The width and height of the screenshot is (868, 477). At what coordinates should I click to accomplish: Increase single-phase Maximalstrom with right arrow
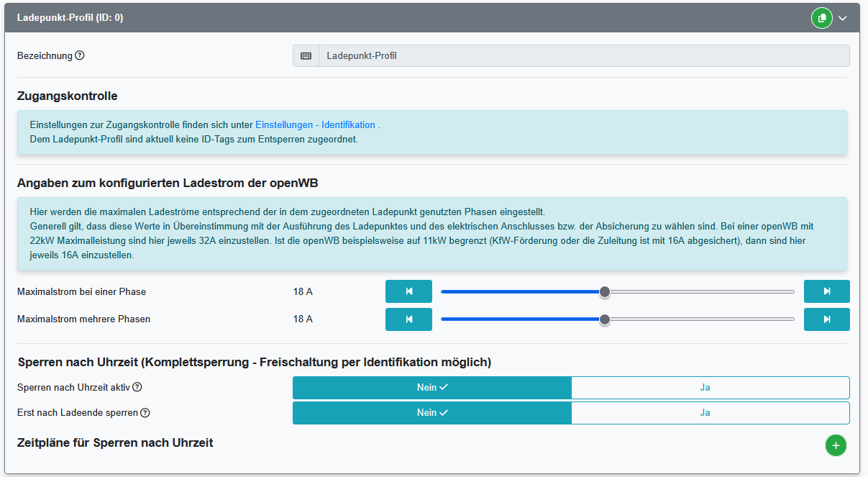tap(826, 291)
